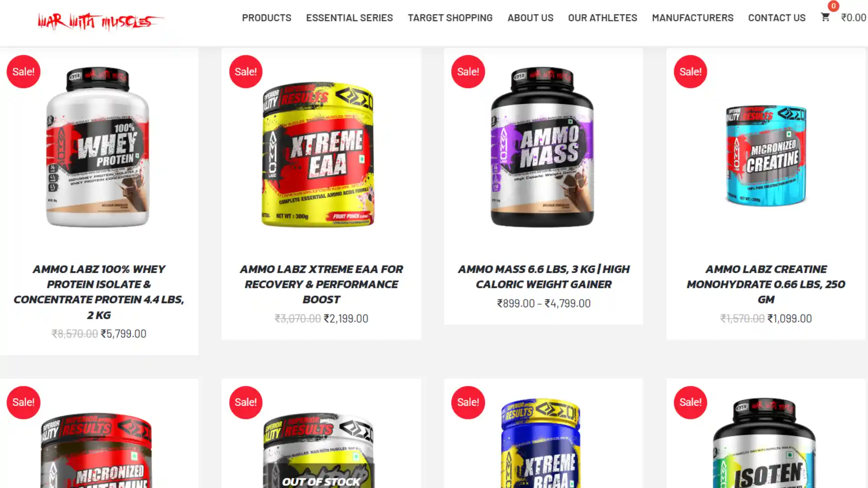Click the Sale badge on Isoten product
Image resolution: width=868 pixels, height=488 pixels.
690,402
